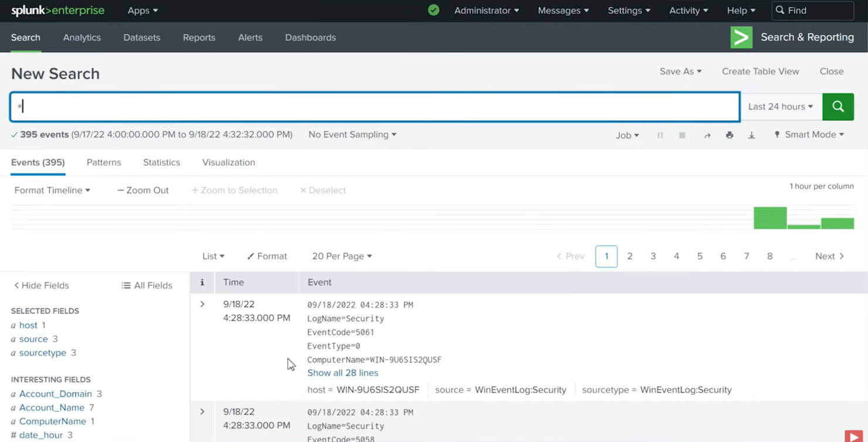
Task: Run the search with the green magnifier button
Action: tap(838, 107)
